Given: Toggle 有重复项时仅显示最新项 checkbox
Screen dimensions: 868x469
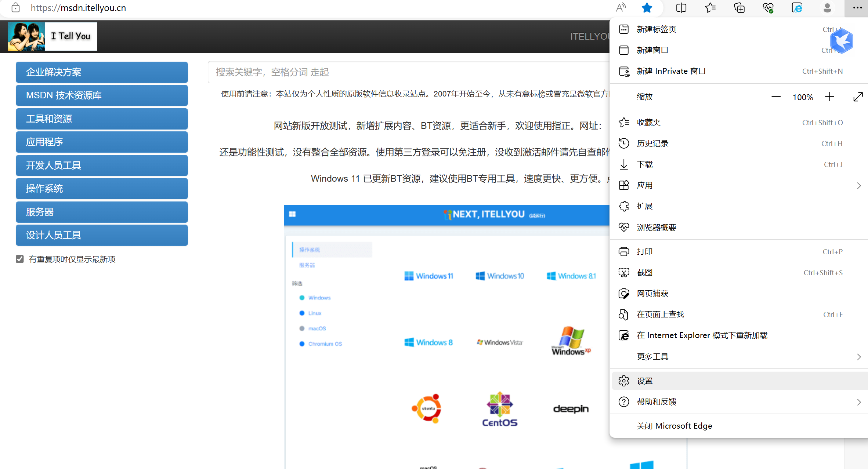Looking at the screenshot, I should tap(20, 259).
